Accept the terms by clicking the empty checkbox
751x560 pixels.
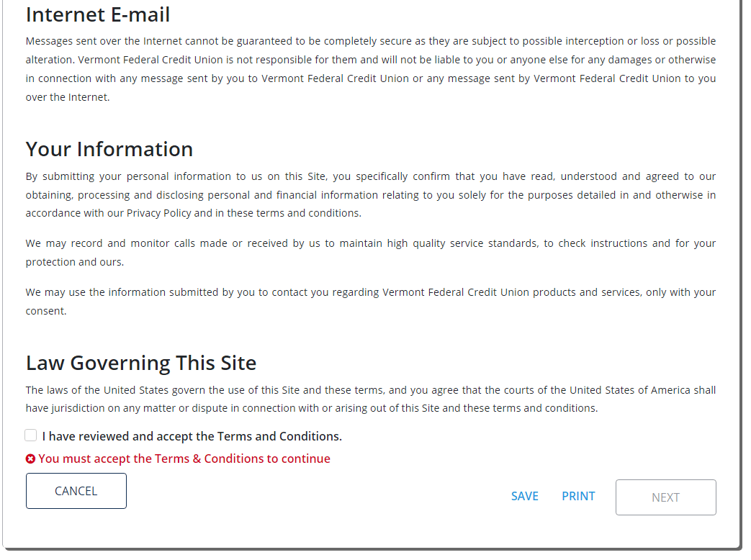point(30,435)
